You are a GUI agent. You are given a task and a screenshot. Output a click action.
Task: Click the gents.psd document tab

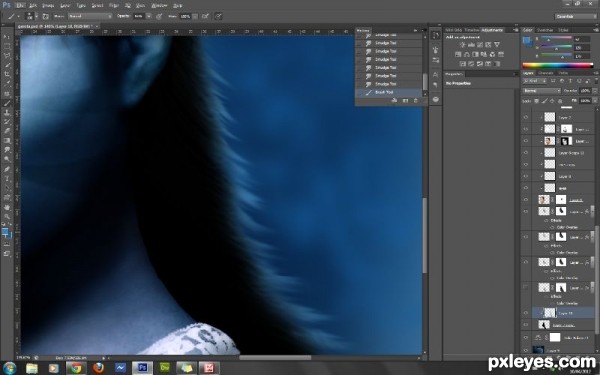coord(57,26)
